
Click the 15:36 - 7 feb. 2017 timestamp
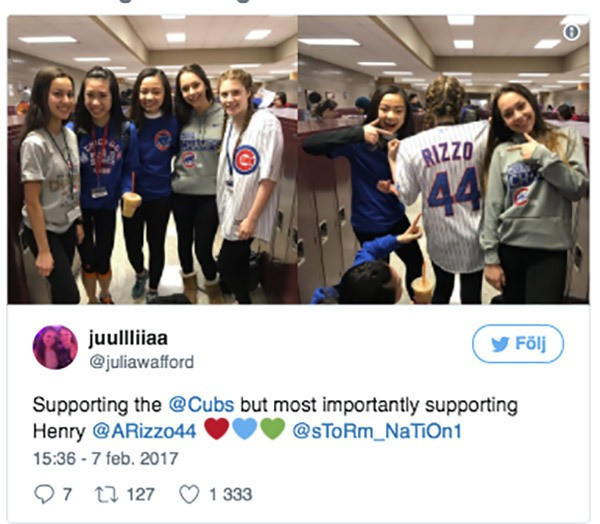(x=106, y=459)
